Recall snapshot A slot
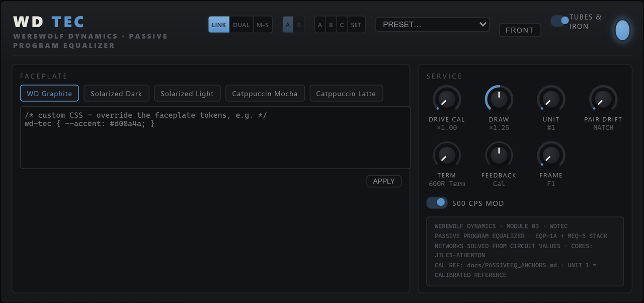Image resolution: width=644 pixels, height=303 pixels. 320,25
